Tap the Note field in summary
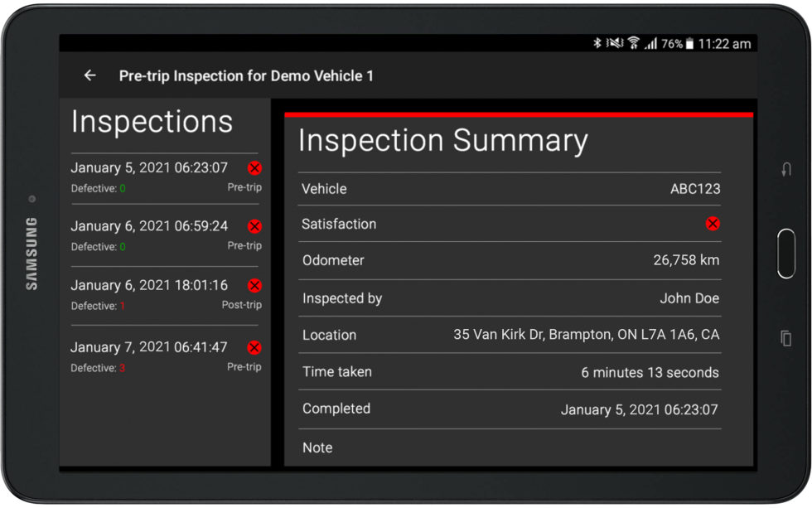 point(510,448)
